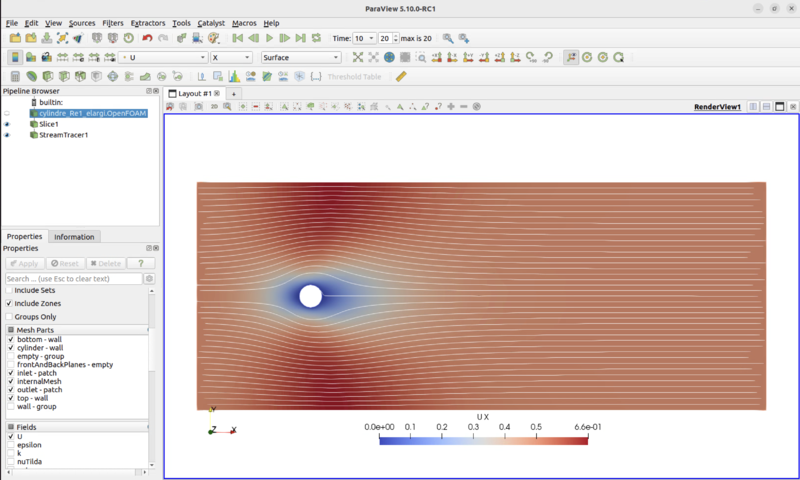
Task: Set view direction to -Z
Action: pyautogui.click(x=515, y=57)
